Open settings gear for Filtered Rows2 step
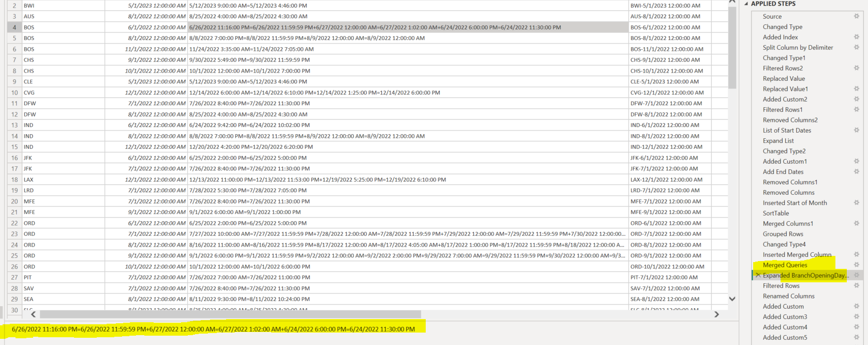Screen dimensions: 868x345 (857, 68)
